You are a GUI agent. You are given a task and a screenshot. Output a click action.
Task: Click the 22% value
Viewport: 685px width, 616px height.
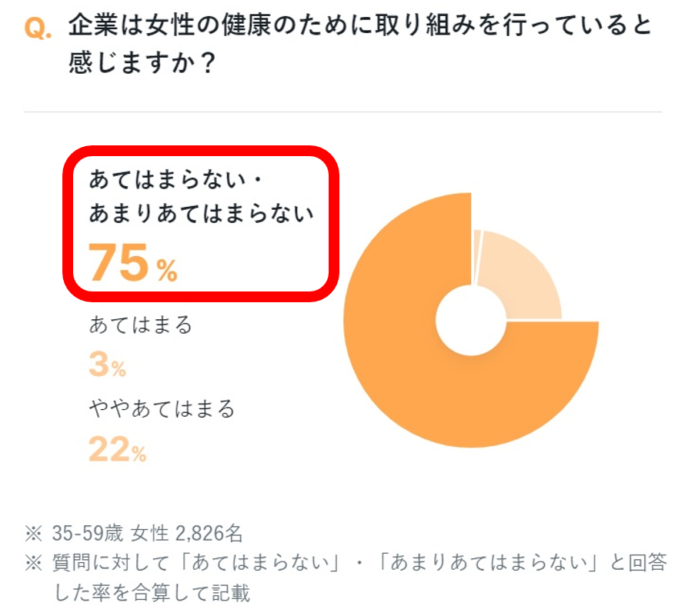(x=117, y=450)
